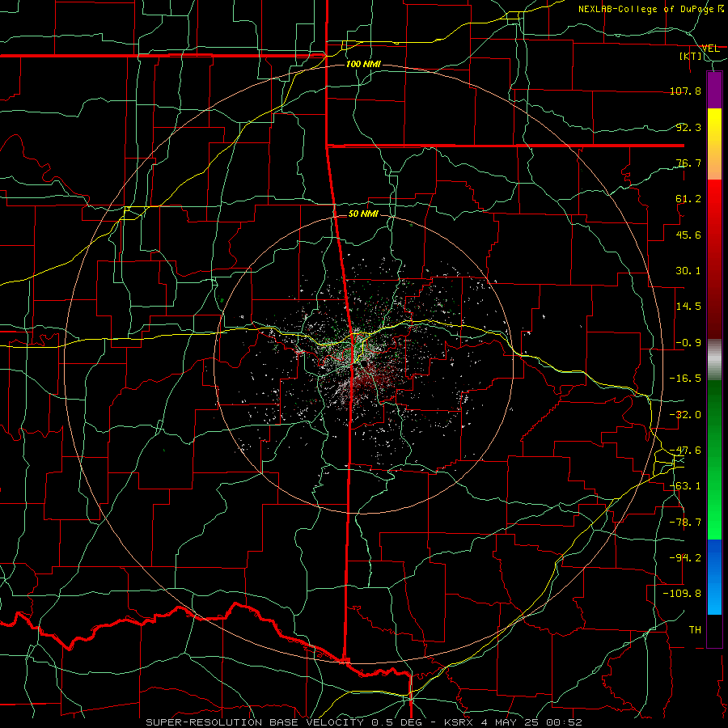Select the -47.6 legend value
728x728 pixels.
(685, 451)
